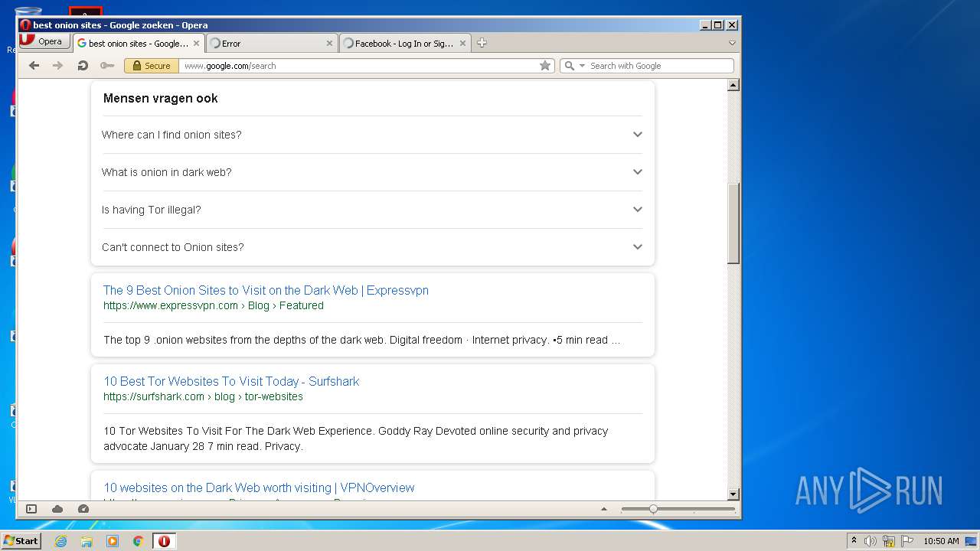980x551 pixels.
Task: Open the Action Center flag icon
Action: click(x=907, y=541)
